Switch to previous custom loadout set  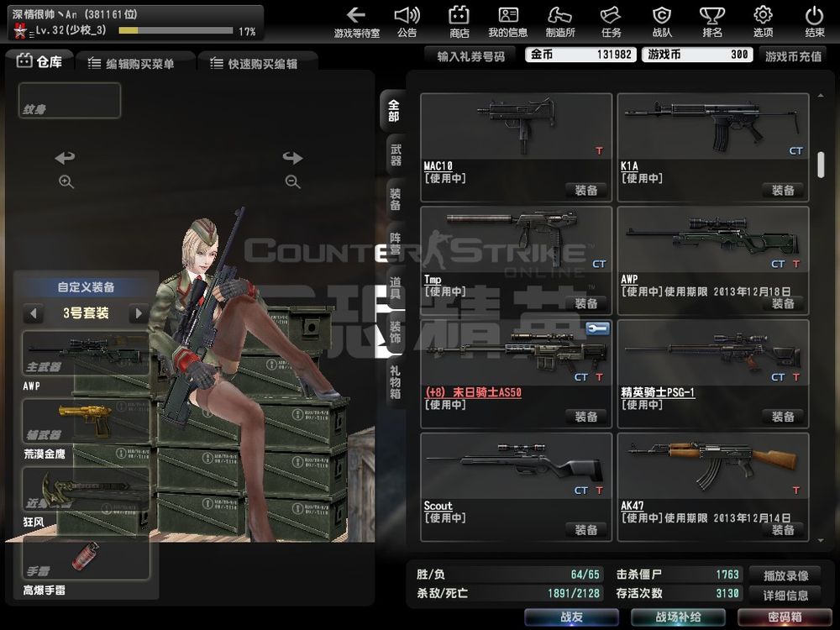pyautogui.click(x=34, y=312)
